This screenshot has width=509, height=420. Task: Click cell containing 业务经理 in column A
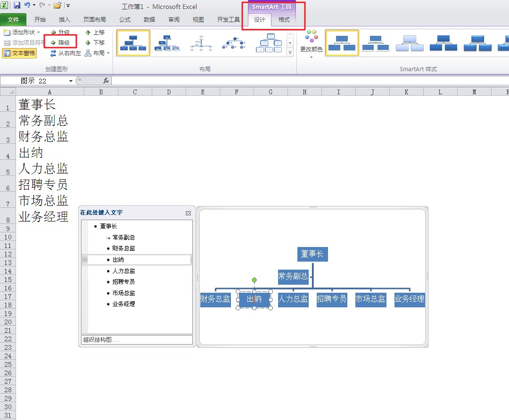(49, 216)
